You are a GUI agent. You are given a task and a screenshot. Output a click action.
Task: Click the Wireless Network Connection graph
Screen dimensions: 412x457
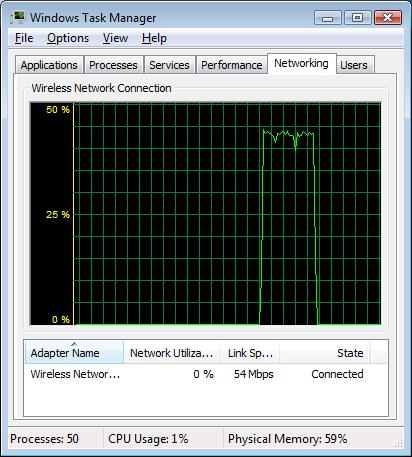pyautogui.click(x=206, y=214)
